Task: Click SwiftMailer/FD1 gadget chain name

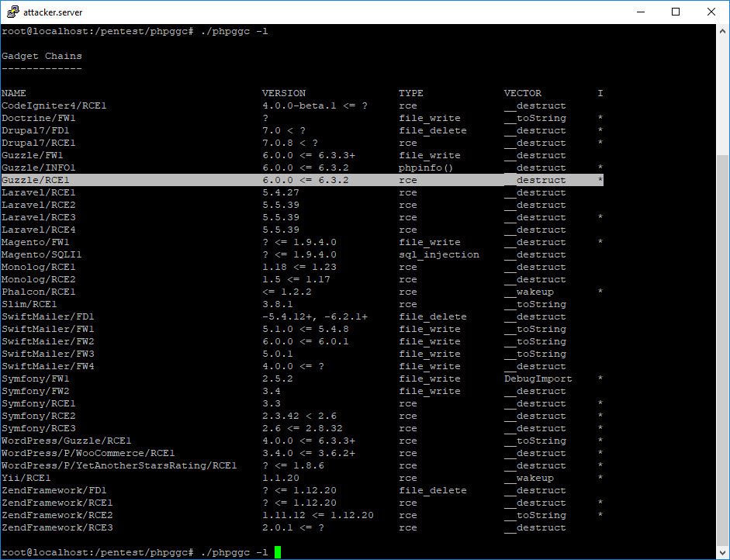Action: coord(48,316)
